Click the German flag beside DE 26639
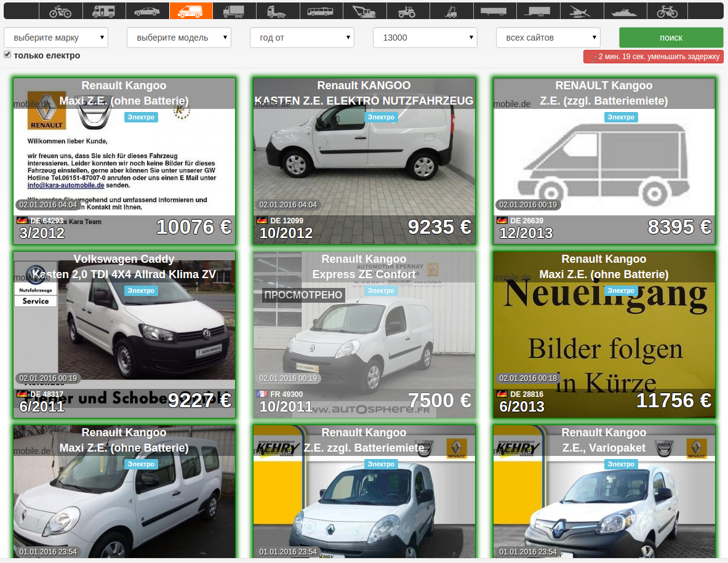Screen dimensions: 728x563 coord(502,220)
